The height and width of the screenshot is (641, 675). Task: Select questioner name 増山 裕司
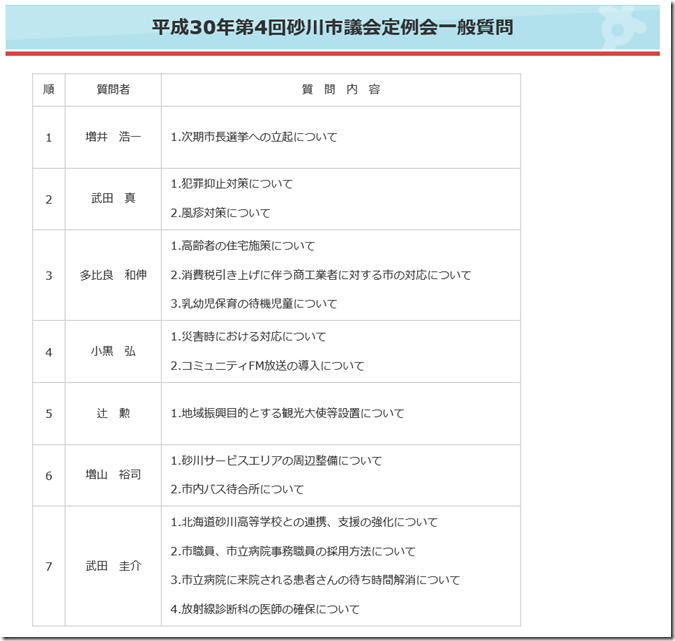113,475
